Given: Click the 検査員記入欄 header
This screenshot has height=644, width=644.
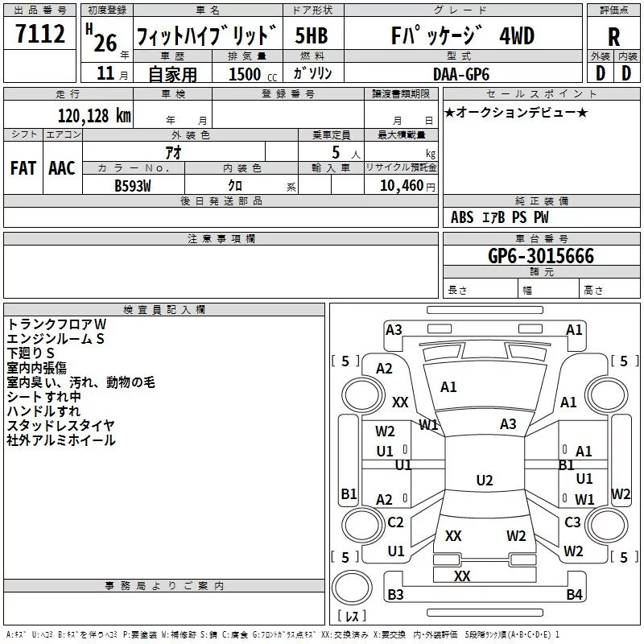Looking at the screenshot, I should click(164, 310).
